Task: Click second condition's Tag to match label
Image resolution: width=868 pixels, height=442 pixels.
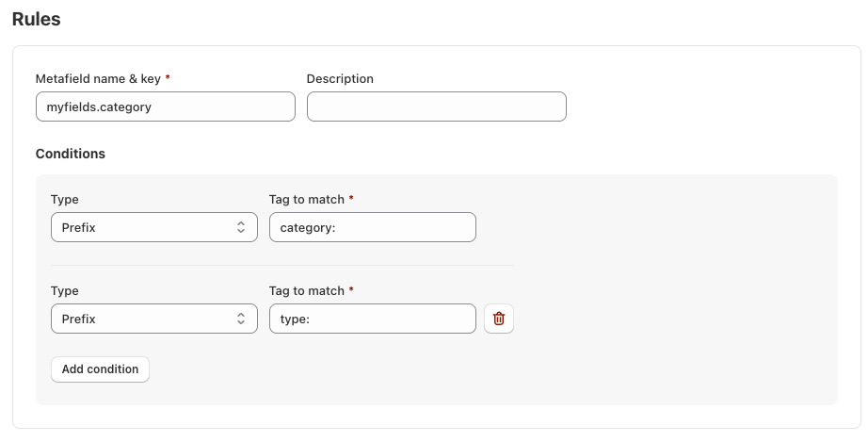Action: [x=307, y=291]
